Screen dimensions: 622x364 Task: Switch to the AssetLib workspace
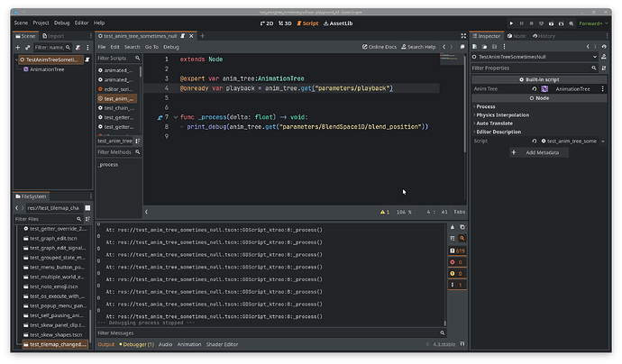point(338,23)
